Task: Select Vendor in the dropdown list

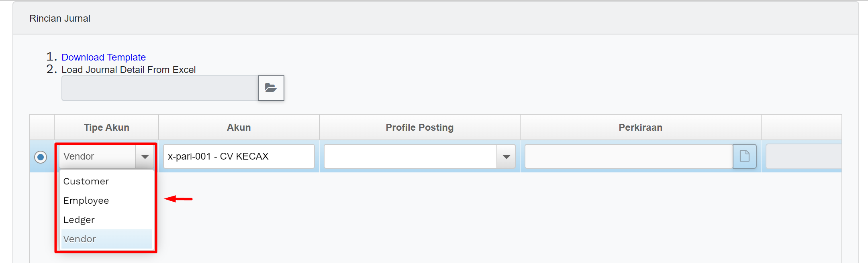Action: 80,239
